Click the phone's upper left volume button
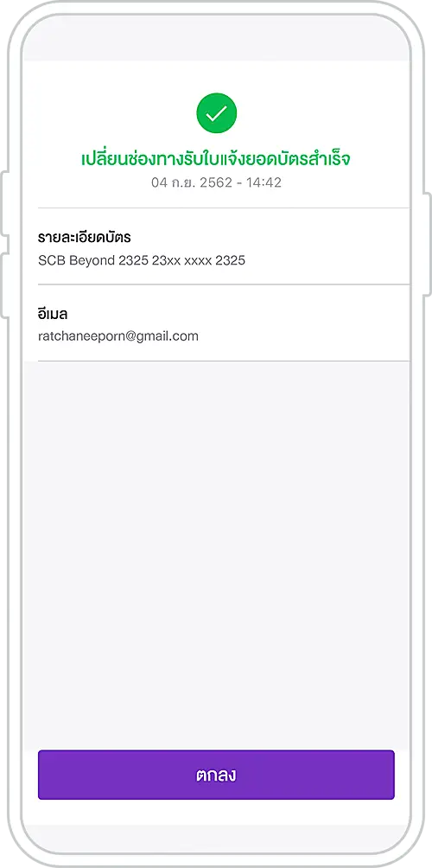Screen dimensions: 432x868 (4, 203)
